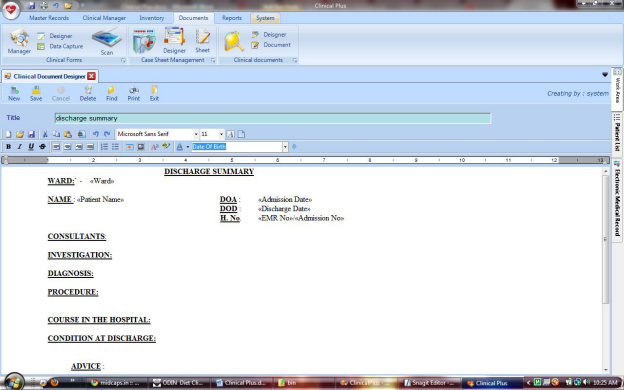Redo edit in editor toolbar
The height and width of the screenshot is (390, 624).
107,135
